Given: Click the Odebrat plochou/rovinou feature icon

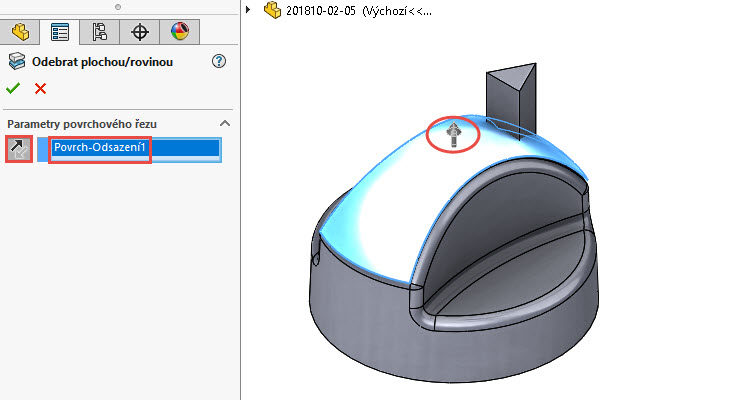Looking at the screenshot, I should point(16,62).
